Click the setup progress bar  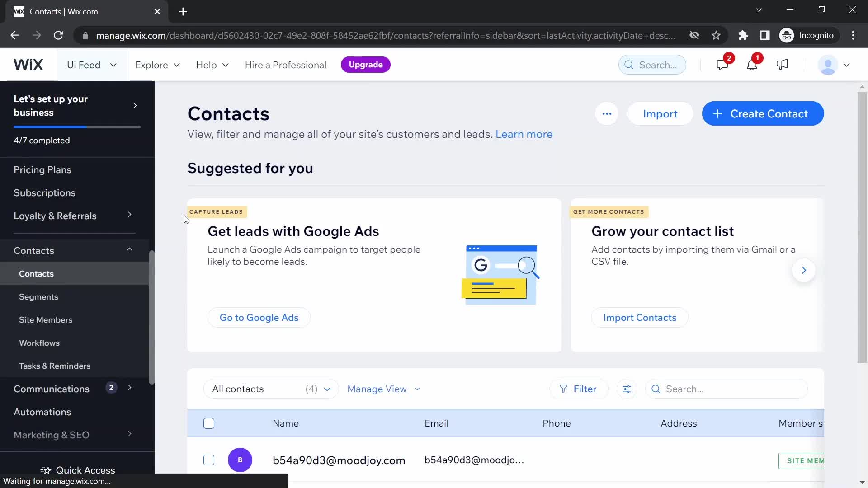pos(77,127)
